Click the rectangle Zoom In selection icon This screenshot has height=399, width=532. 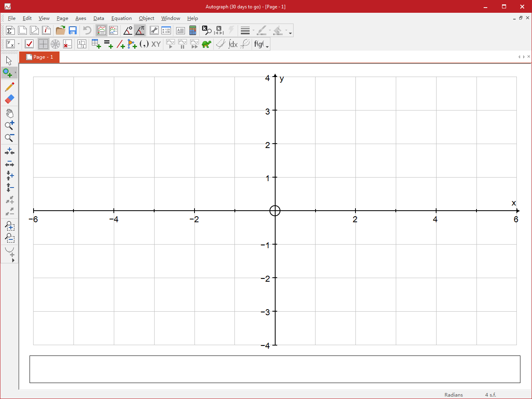(10, 226)
